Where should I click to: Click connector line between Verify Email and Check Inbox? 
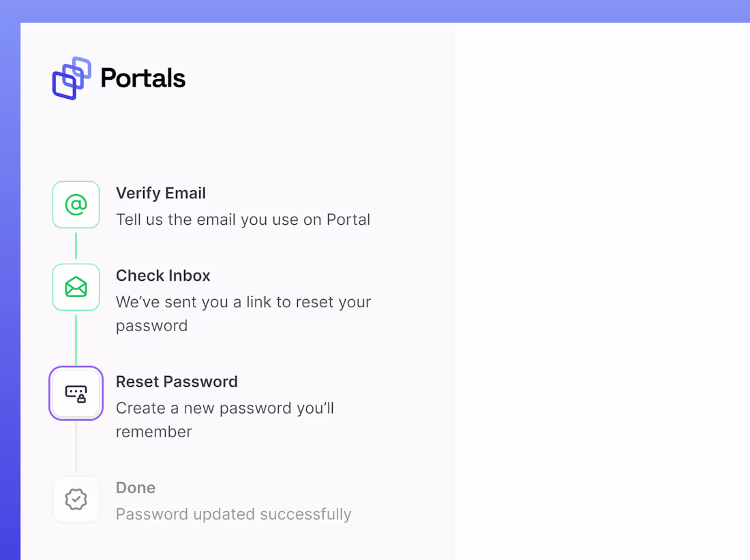pyautogui.click(x=76, y=246)
